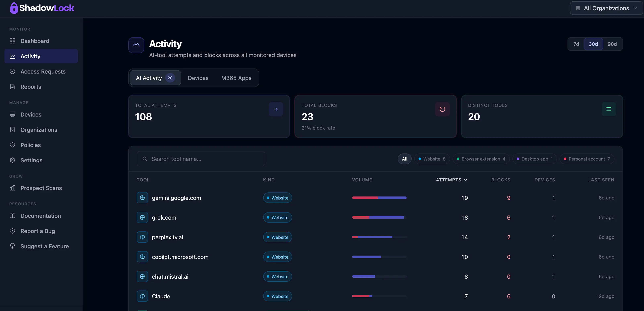Image resolution: width=644 pixels, height=311 pixels.
Task: Click the volume bar for grok.com
Action: point(379,217)
